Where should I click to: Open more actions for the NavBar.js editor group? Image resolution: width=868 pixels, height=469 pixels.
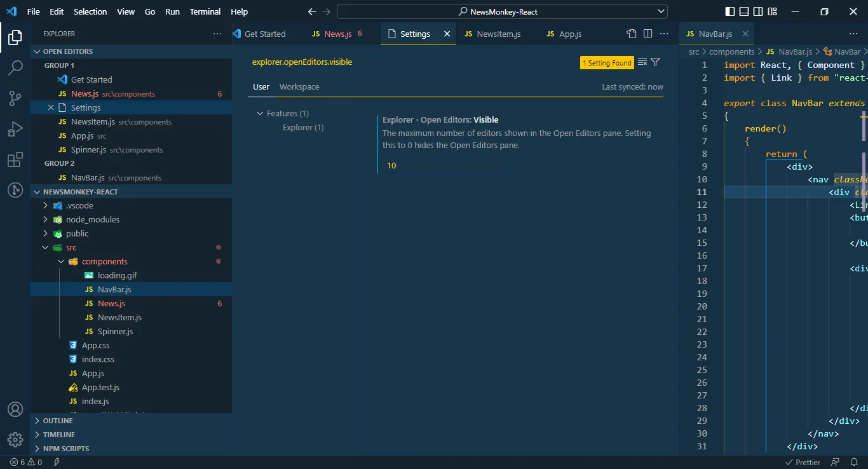854,34
